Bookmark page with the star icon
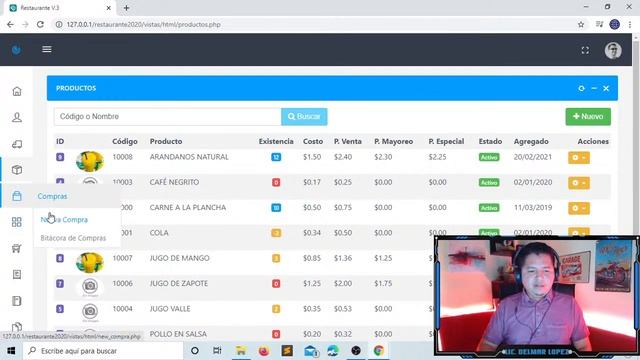Image resolution: width=640 pixels, height=360 pixels. click(581, 24)
